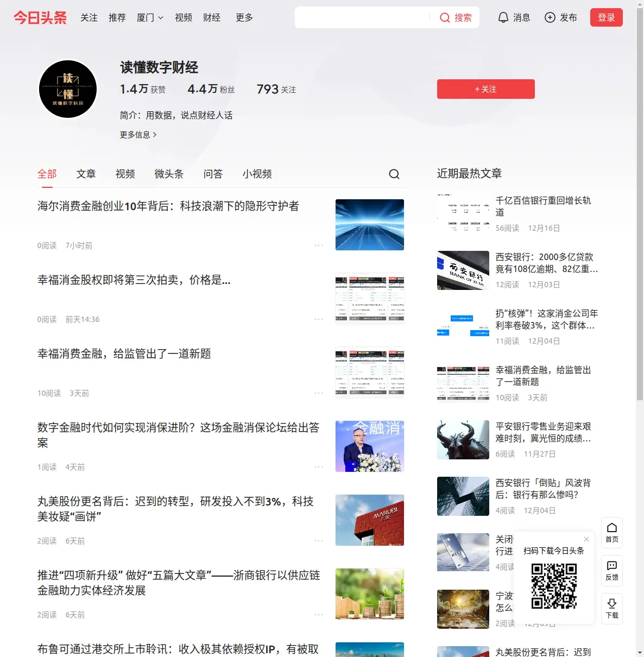The height and width of the screenshot is (657, 644).
Task: Open the MARUBI building thumbnail
Action: [x=370, y=520]
